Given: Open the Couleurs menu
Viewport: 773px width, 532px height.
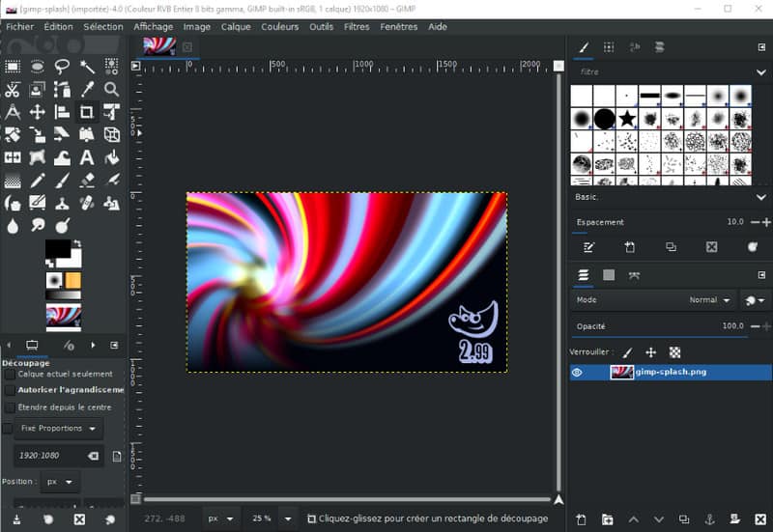Looking at the screenshot, I should click(279, 27).
